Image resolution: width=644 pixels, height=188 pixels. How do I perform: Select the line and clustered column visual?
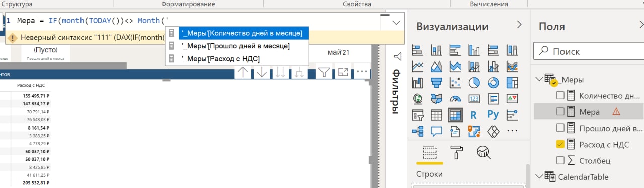[x=493, y=67]
